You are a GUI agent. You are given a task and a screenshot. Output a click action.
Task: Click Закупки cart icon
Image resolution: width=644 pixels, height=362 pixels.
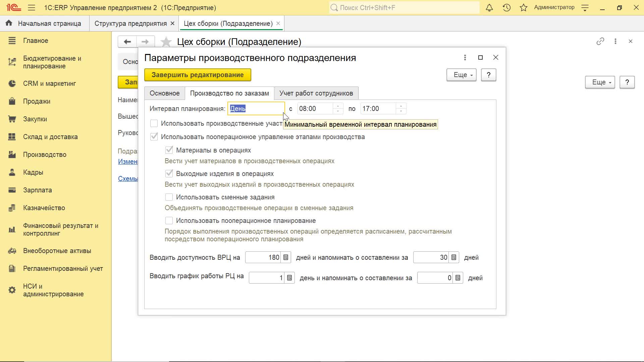(12, 119)
